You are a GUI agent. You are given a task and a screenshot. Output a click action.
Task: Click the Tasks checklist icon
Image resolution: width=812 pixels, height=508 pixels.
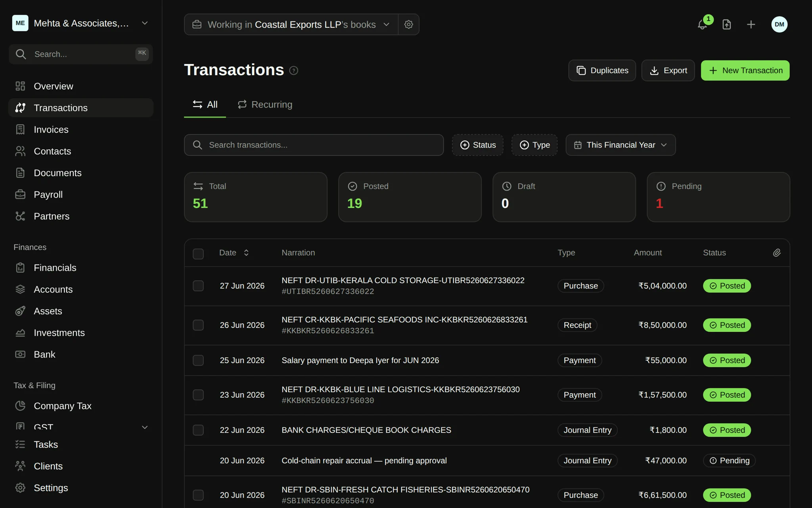coord(20,444)
